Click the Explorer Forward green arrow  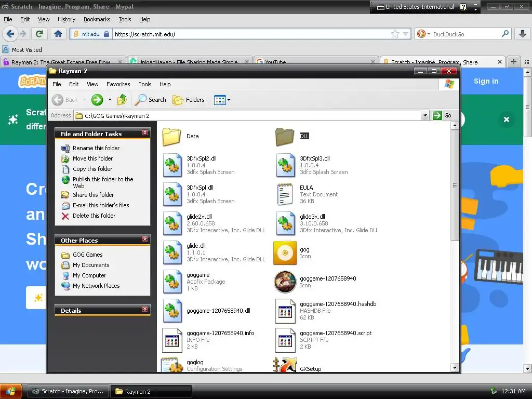(97, 100)
